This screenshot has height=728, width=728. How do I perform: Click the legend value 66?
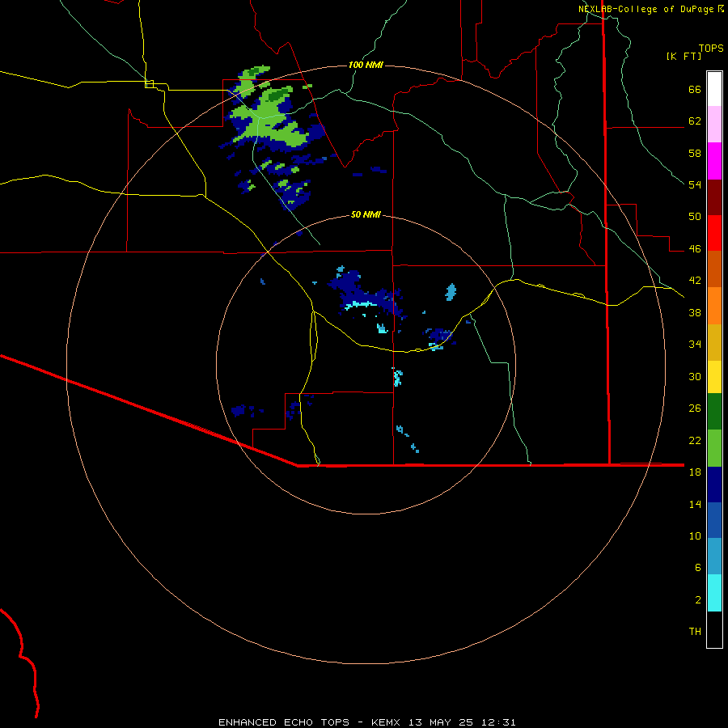[695, 89]
